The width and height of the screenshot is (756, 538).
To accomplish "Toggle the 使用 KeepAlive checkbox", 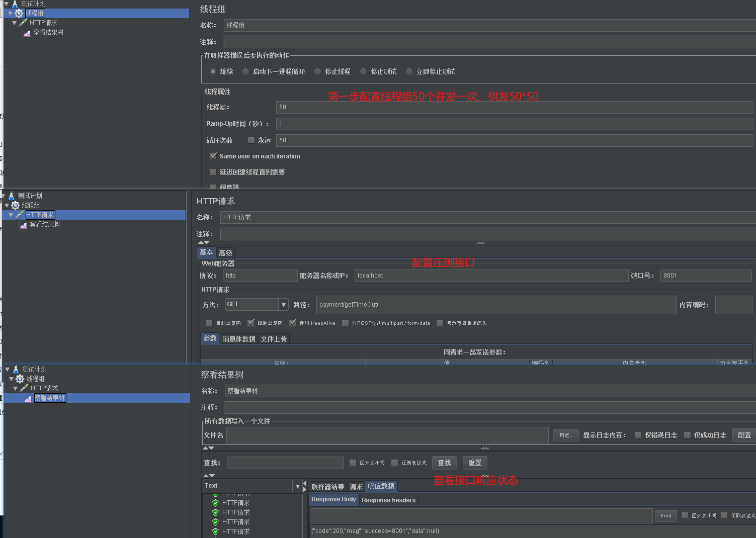I will click(x=293, y=323).
